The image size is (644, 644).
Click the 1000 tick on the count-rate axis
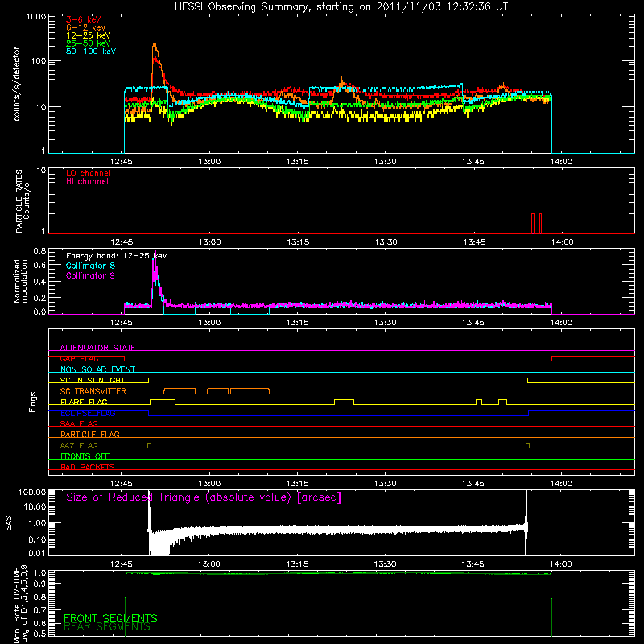(x=35, y=17)
